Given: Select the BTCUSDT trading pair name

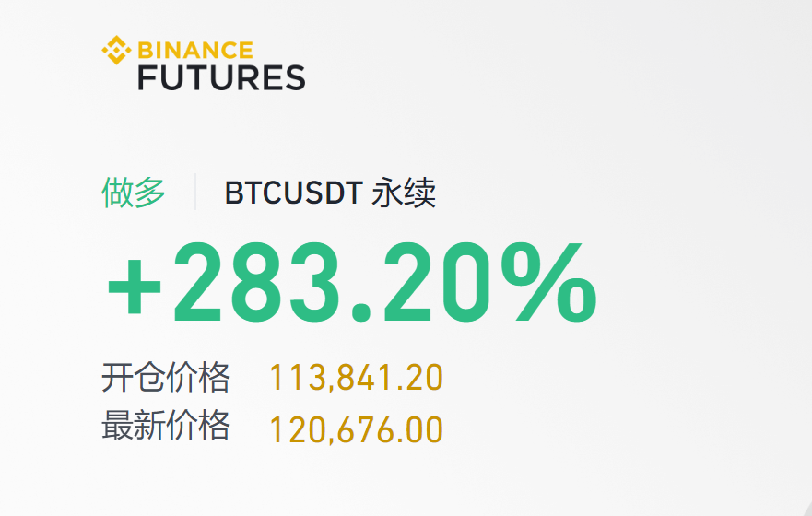Looking at the screenshot, I should (293, 193).
